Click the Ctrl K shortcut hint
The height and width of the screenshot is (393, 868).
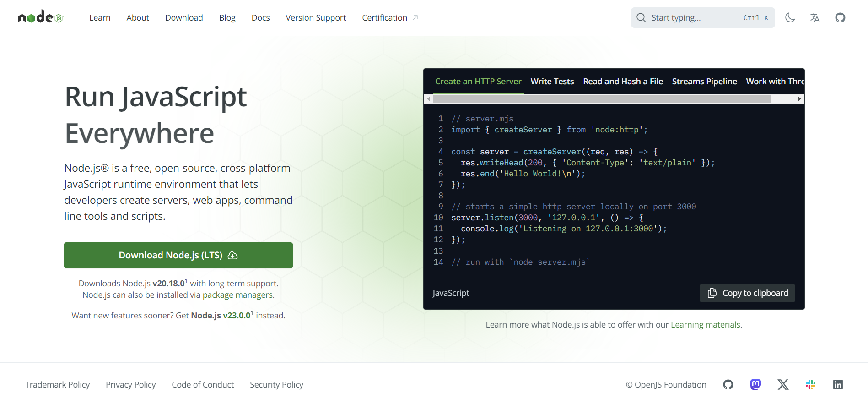click(x=756, y=17)
